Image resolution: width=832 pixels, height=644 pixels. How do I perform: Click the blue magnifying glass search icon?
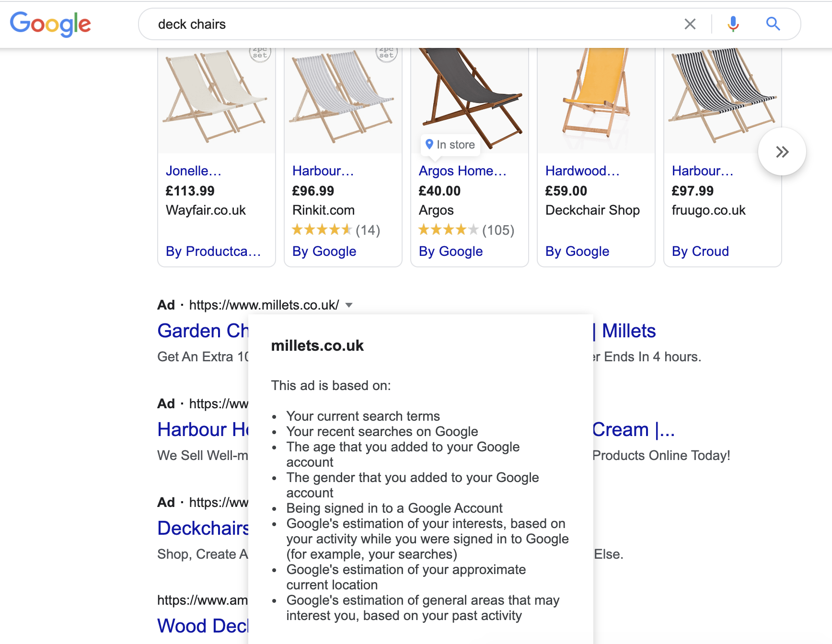tap(773, 24)
